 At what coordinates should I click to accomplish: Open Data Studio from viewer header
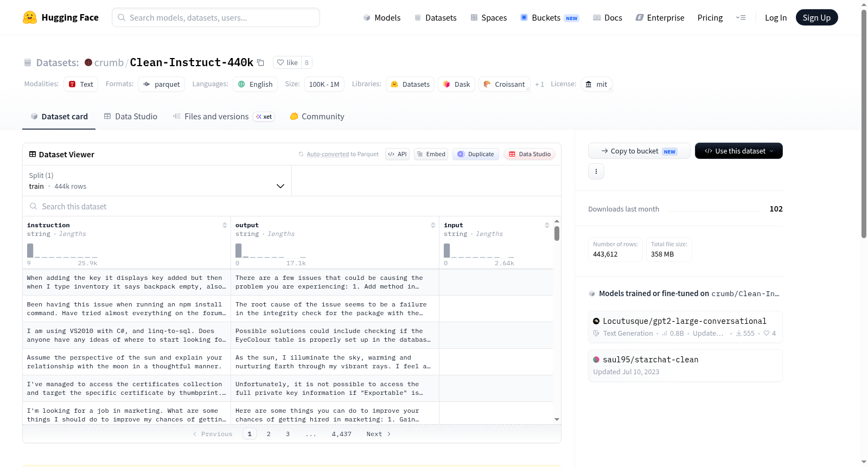pos(529,154)
